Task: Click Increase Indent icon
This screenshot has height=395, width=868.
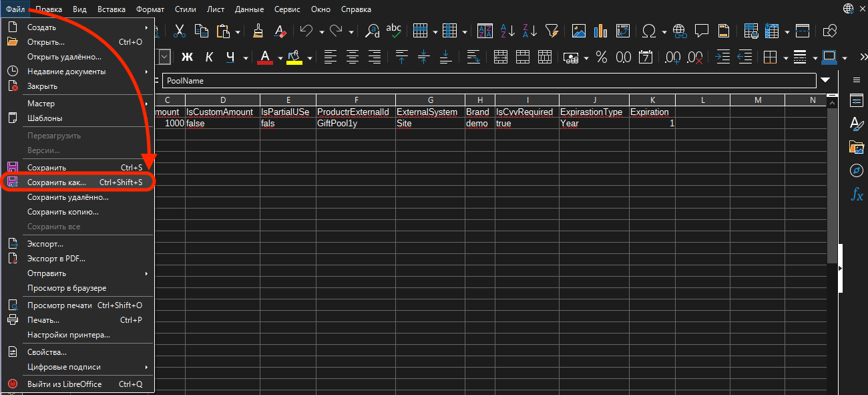Action: pos(722,57)
